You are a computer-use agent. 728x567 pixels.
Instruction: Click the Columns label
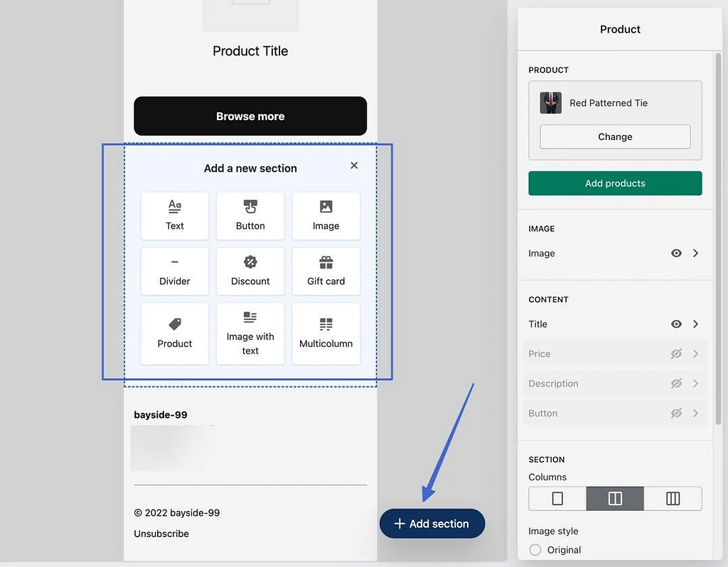coord(547,477)
